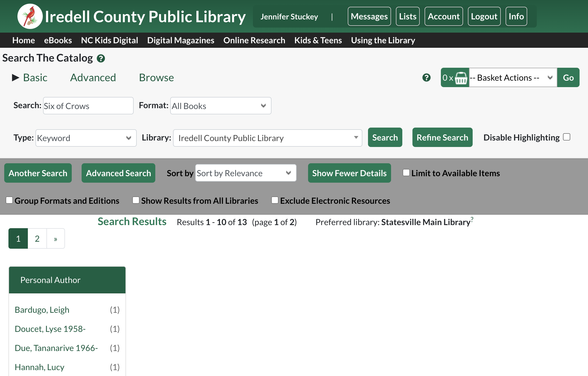Open the Account button
This screenshot has height=376, width=588.
(444, 16)
